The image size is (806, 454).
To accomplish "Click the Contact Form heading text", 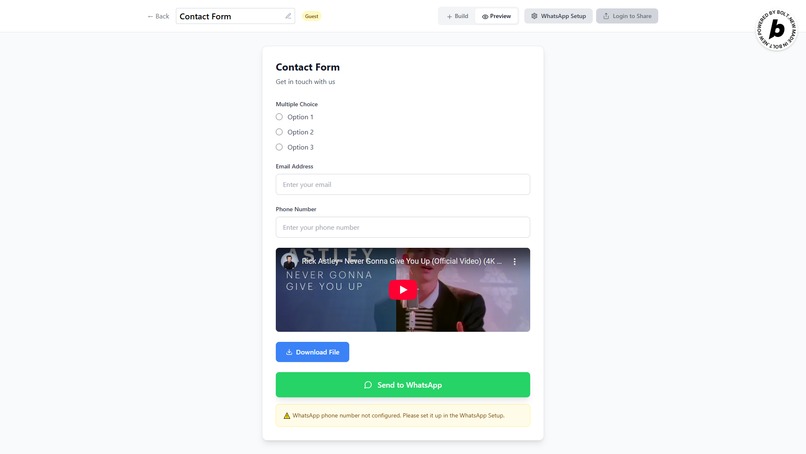I will [x=307, y=67].
